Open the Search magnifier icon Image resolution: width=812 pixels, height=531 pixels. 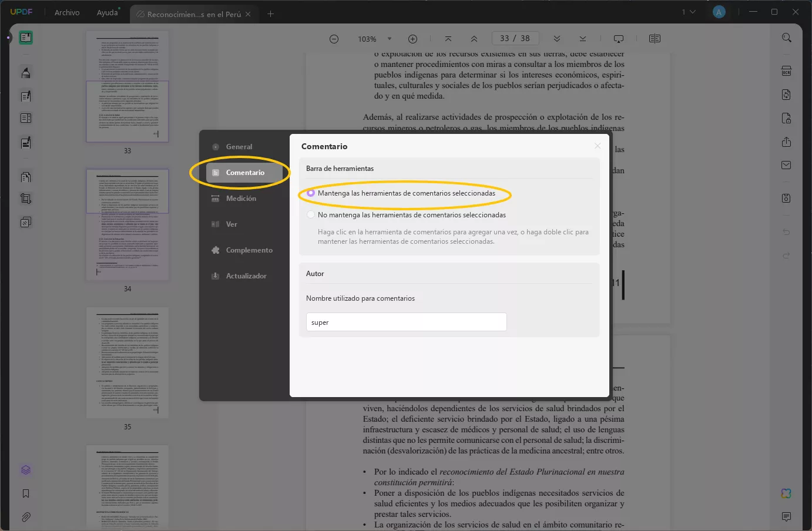click(x=786, y=38)
